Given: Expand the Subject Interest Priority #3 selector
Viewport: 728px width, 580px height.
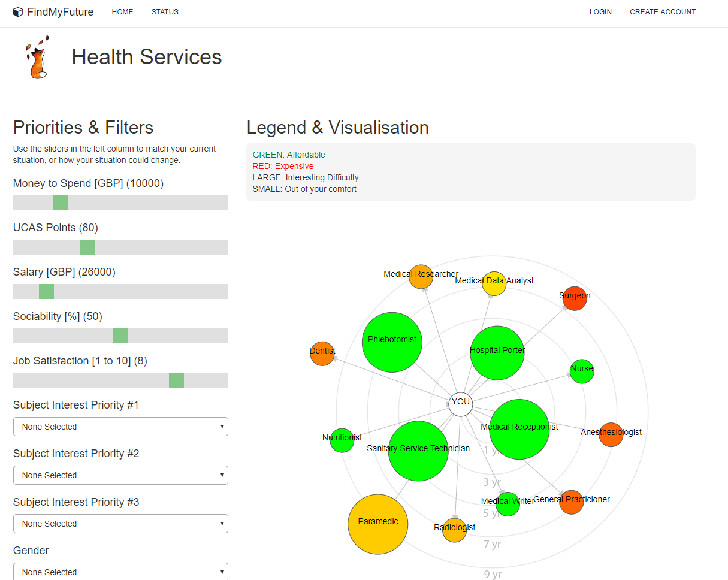Looking at the screenshot, I should coord(120,523).
